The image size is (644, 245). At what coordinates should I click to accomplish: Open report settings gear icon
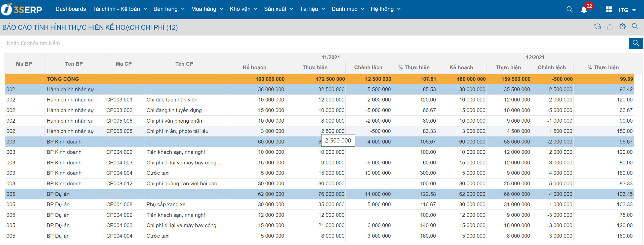coord(622,26)
